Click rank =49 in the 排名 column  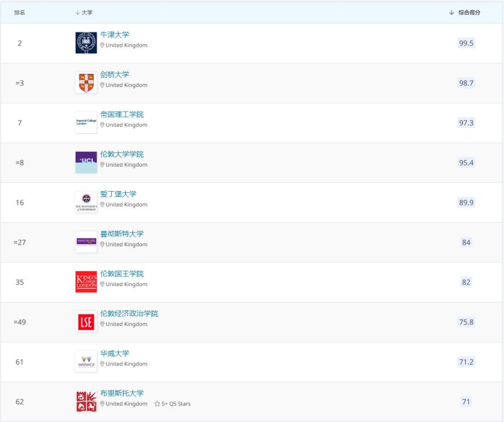click(20, 322)
